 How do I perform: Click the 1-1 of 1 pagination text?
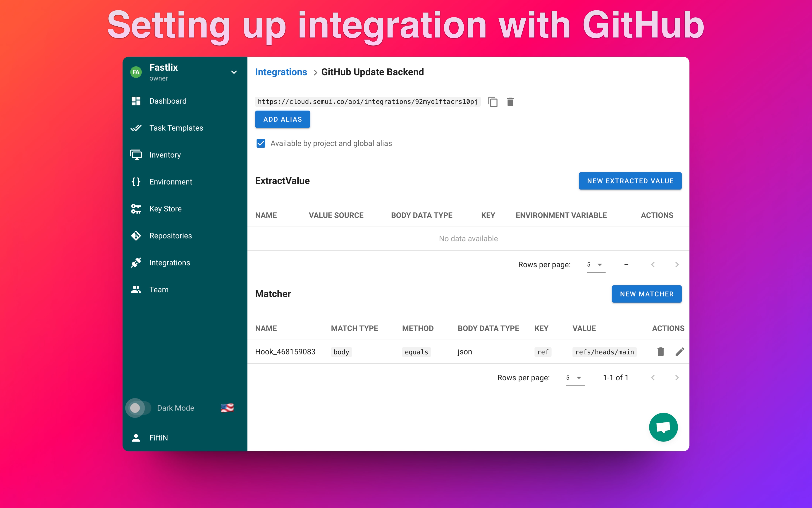(x=615, y=378)
